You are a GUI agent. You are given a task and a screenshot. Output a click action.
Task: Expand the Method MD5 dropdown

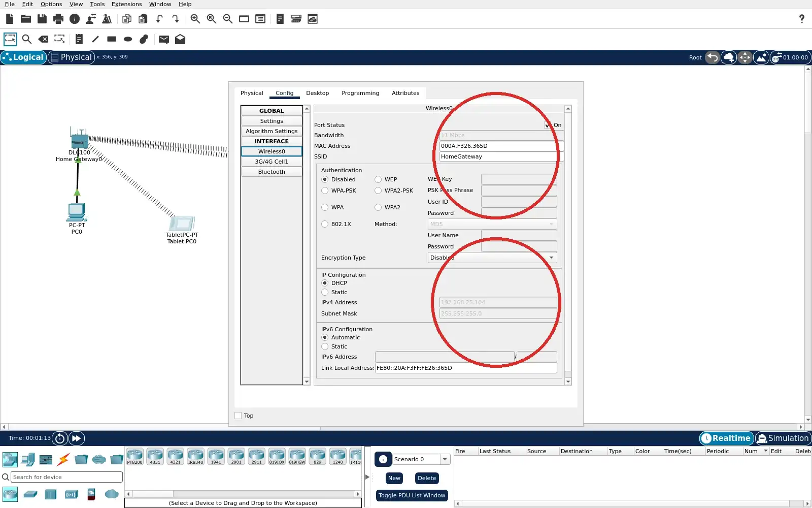click(x=492, y=224)
